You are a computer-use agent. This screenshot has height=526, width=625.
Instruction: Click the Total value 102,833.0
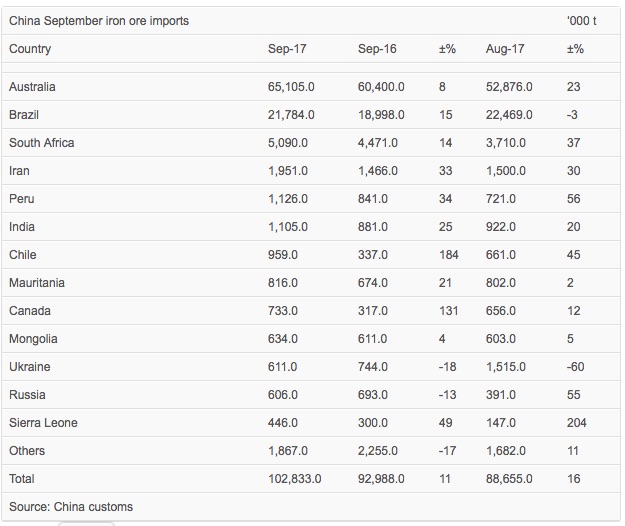(294, 479)
